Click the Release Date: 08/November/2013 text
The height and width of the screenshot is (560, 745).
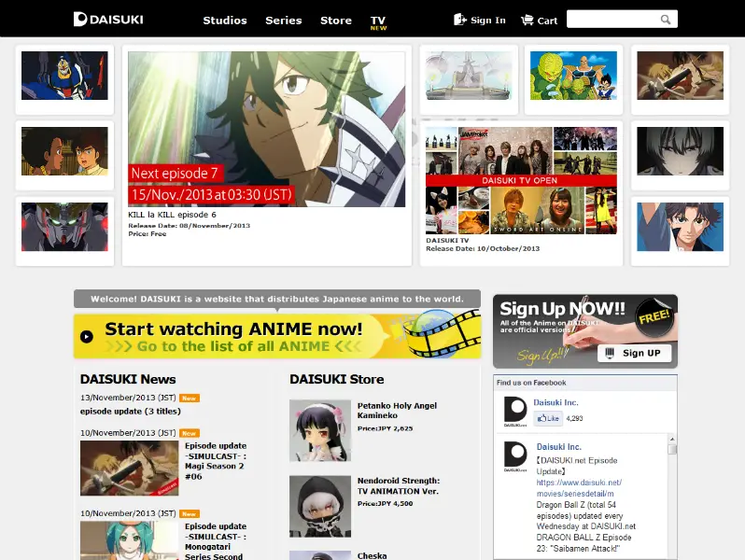(190, 226)
